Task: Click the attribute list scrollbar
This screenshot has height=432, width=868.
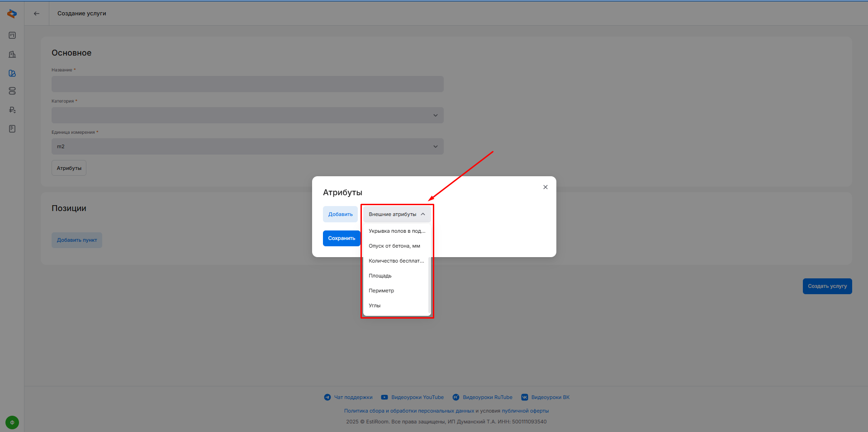Action: point(429,285)
